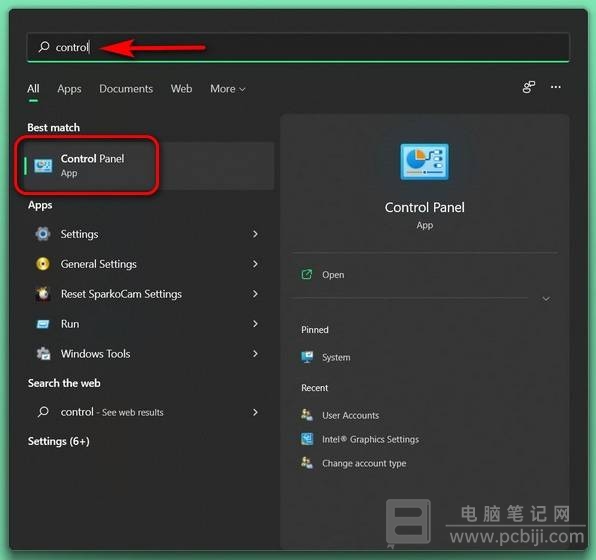This screenshot has width=596, height=560.
Task: Open Control Panel best match result
Action: [x=149, y=166]
